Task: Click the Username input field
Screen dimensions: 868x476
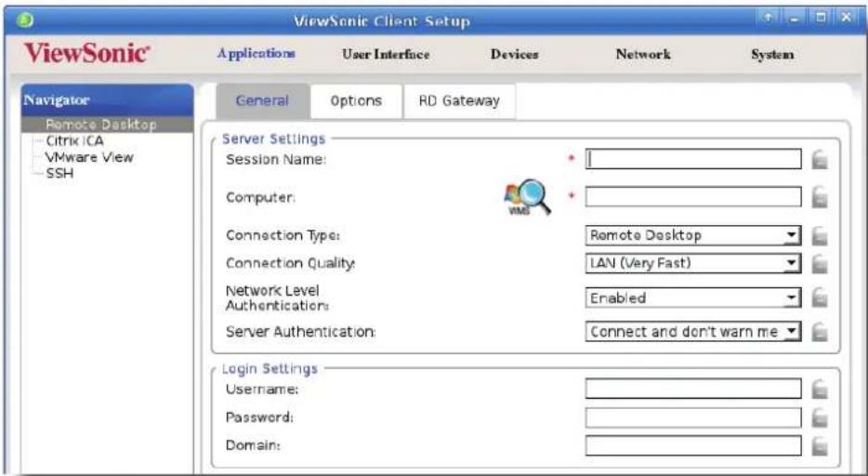Action: [x=693, y=390]
